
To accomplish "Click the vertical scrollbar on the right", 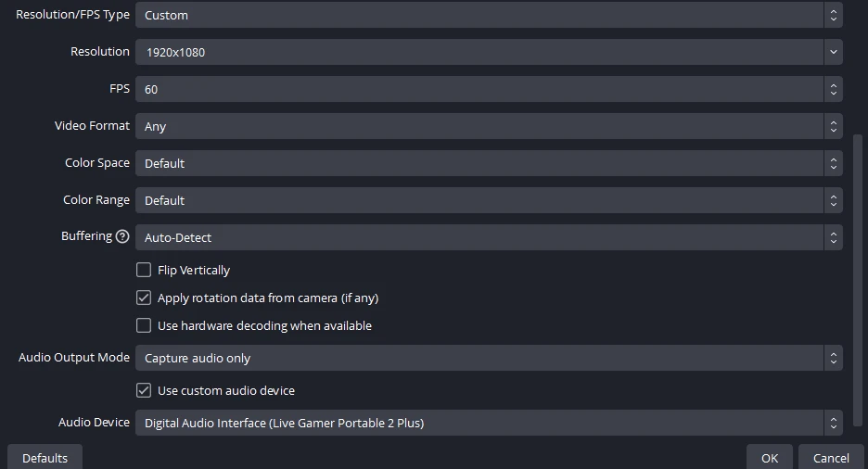I will [857, 278].
